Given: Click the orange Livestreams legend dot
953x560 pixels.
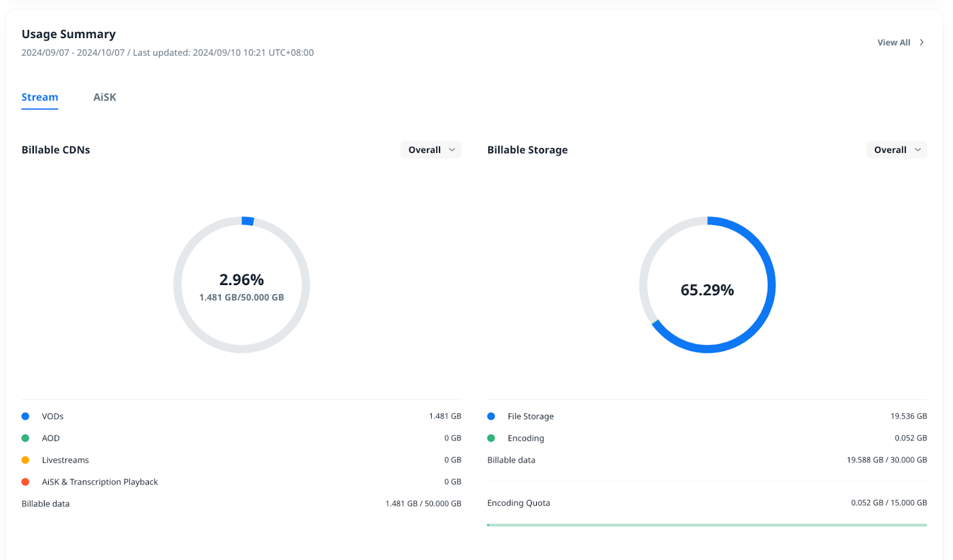Looking at the screenshot, I should (x=26, y=460).
